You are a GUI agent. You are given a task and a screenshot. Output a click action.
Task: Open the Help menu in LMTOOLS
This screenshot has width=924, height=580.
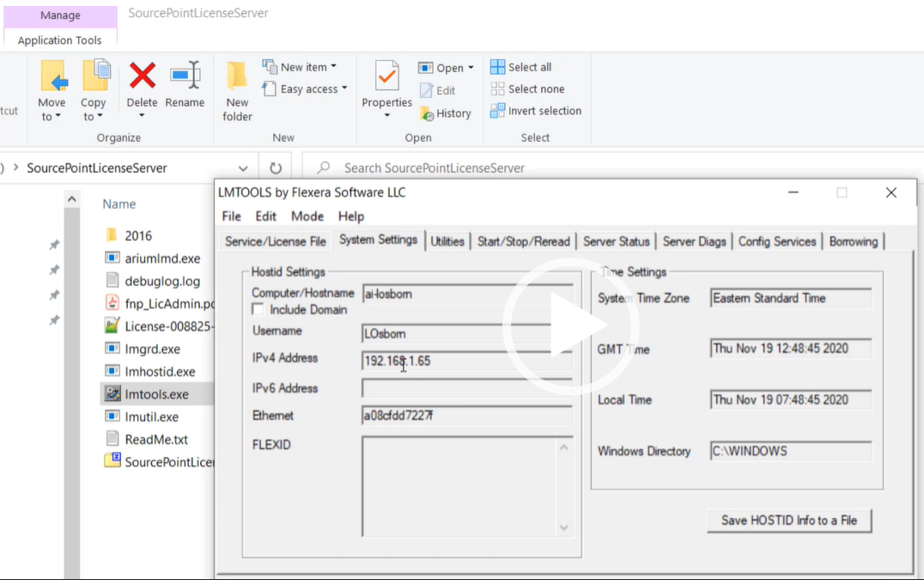coord(351,217)
